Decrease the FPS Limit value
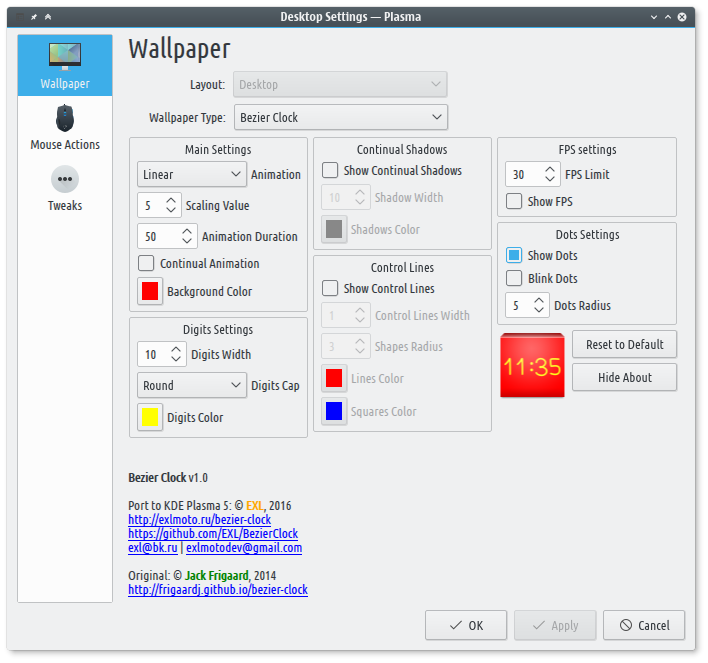Image resolution: width=708 pixels, height=663 pixels. coord(550,179)
